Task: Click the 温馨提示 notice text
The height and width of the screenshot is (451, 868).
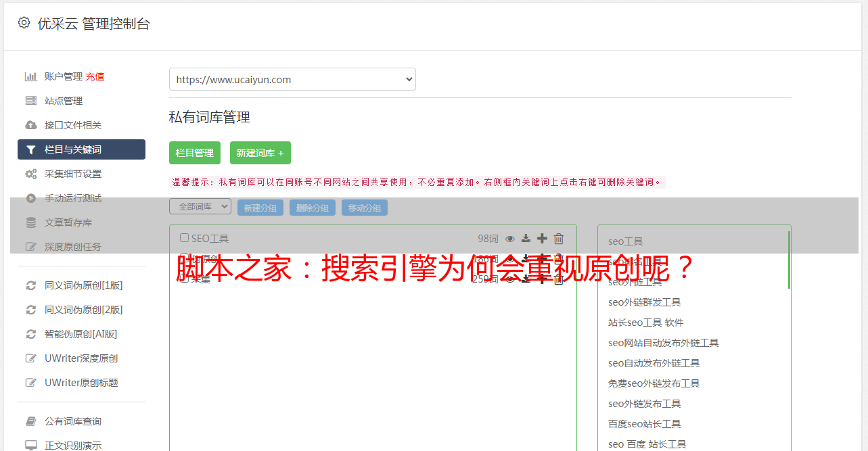Action: pos(417,182)
